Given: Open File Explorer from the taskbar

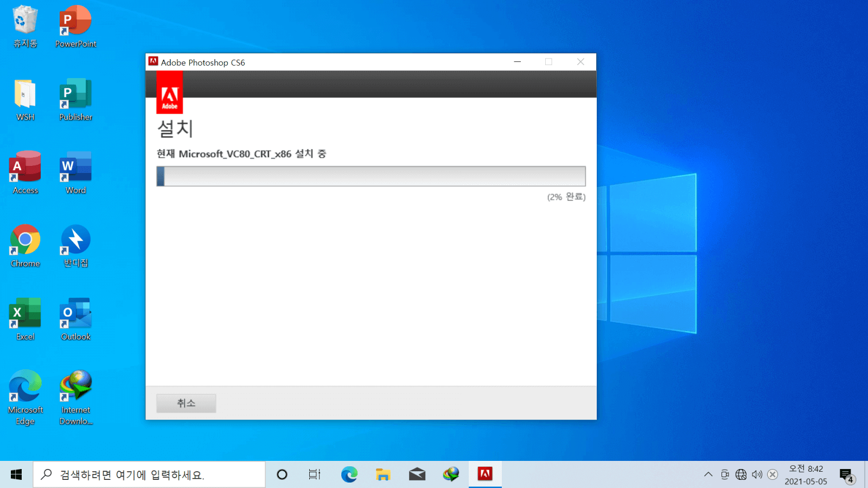Looking at the screenshot, I should tap(383, 474).
